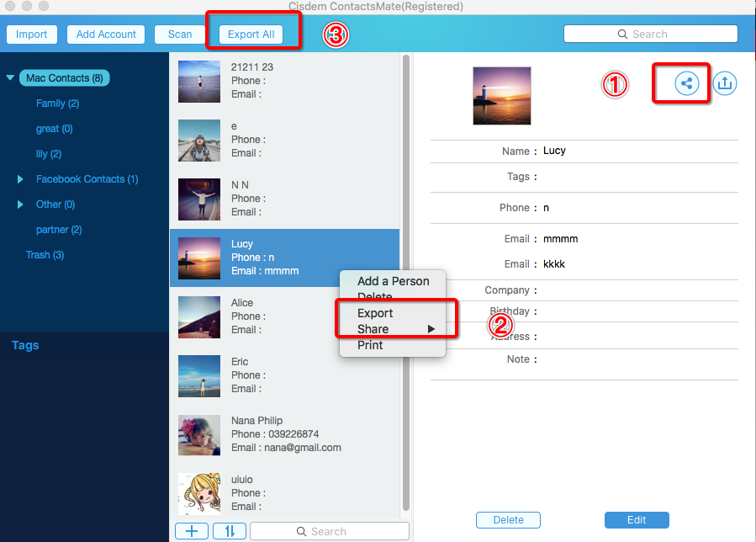
Task: Open the Share submenu arrow
Action: 431,329
